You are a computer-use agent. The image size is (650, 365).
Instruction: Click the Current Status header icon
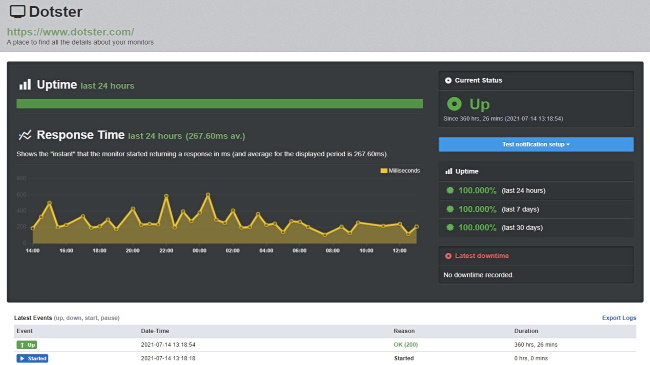pos(448,80)
